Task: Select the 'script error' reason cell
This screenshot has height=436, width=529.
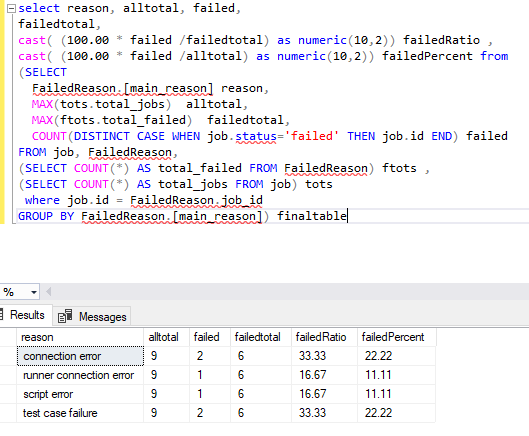Action: [80, 394]
